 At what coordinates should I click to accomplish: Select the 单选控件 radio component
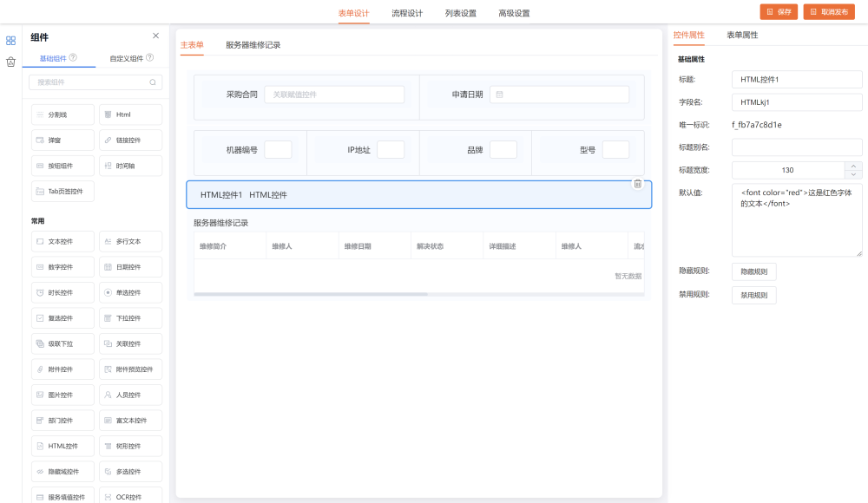click(130, 292)
